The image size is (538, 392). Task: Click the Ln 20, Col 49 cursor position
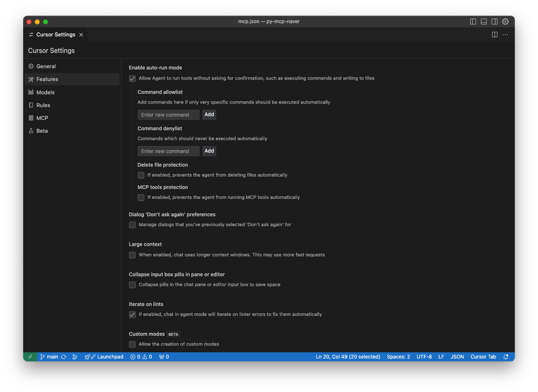(348, 357)
